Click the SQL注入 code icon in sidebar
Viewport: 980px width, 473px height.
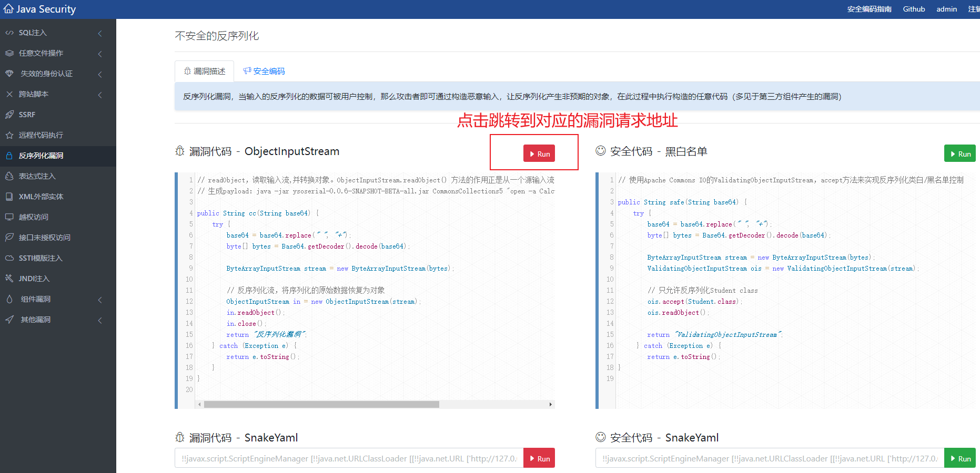coord(9,33)
